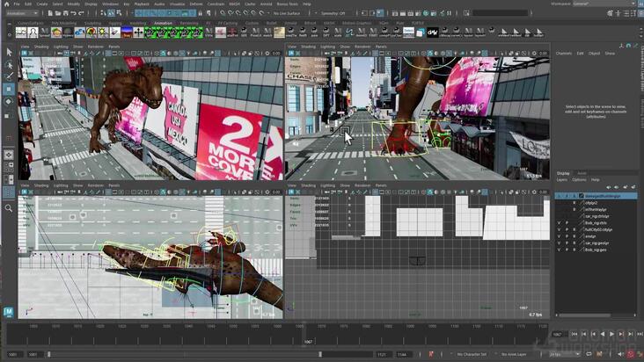Switch to the Animation shelf tab

point(163,23)
